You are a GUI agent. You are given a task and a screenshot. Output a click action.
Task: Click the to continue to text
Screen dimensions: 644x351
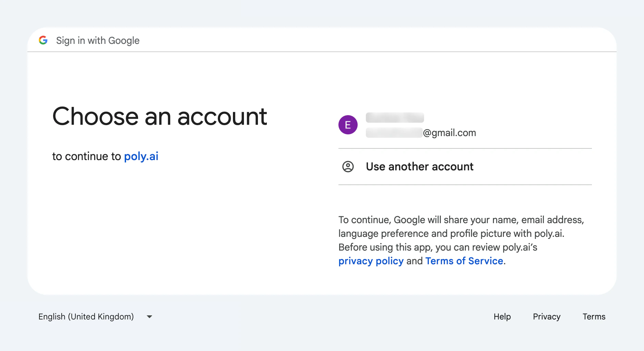87,156
